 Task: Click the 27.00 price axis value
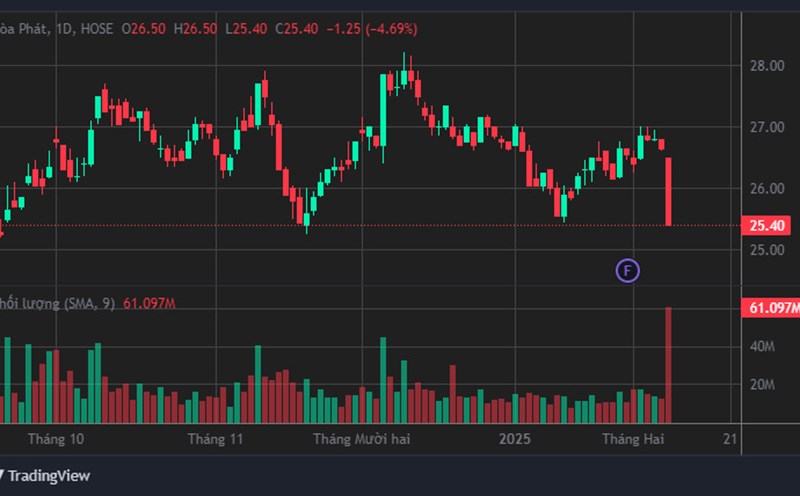point(767,127)
